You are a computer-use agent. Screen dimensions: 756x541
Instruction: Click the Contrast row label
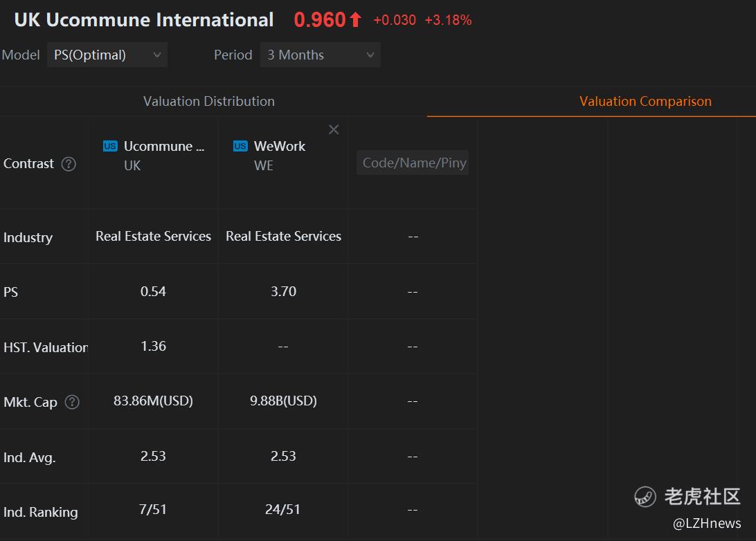pos(28,164)
